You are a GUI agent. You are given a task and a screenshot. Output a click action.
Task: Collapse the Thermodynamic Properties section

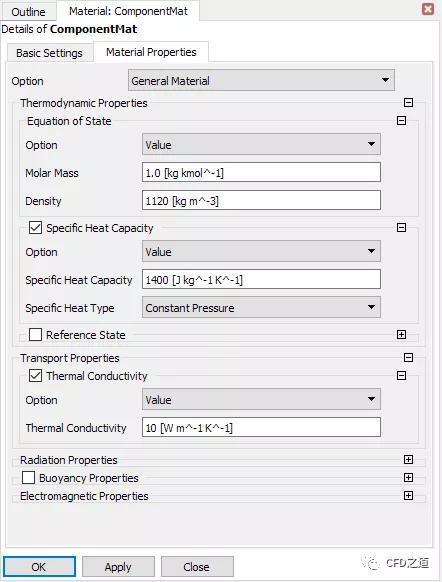coord(408,102)
